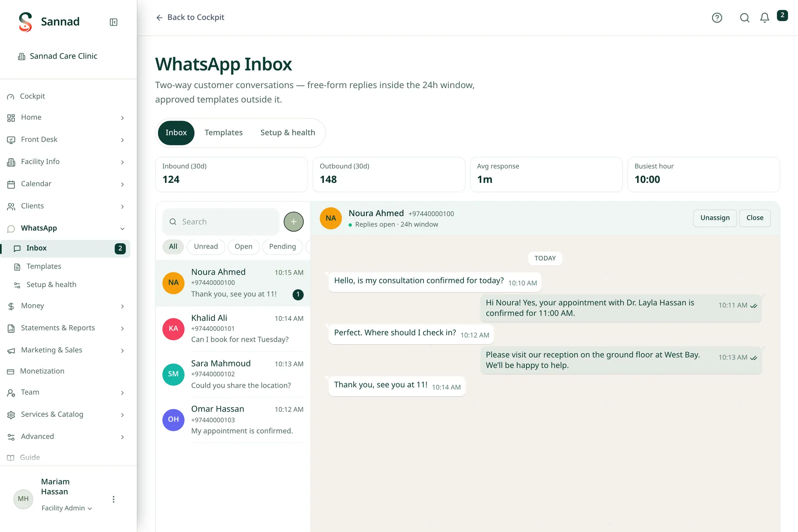Open user menu three-dots icon
Viewport: 798px width, 532px height.
[113, 499]
